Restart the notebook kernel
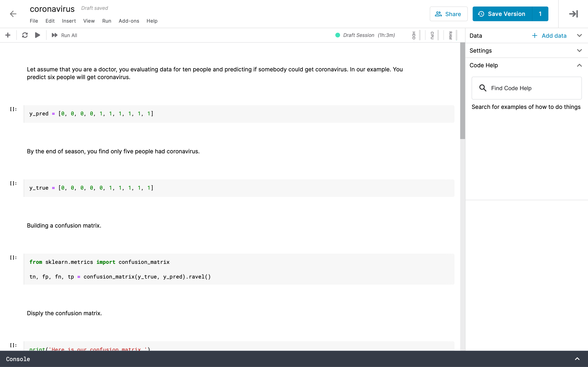This screenshot has height=367, width=588. click(x=25, y=35)
